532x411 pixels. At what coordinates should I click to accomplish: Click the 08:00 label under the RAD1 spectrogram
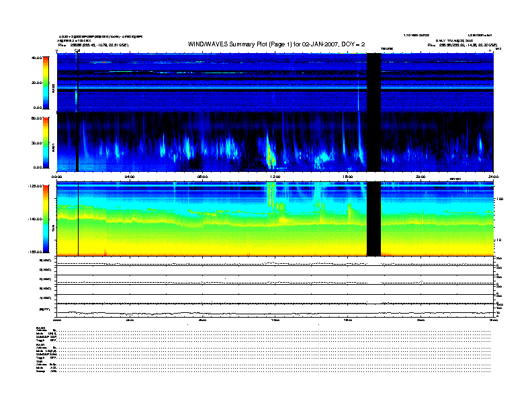coord(202,177)
